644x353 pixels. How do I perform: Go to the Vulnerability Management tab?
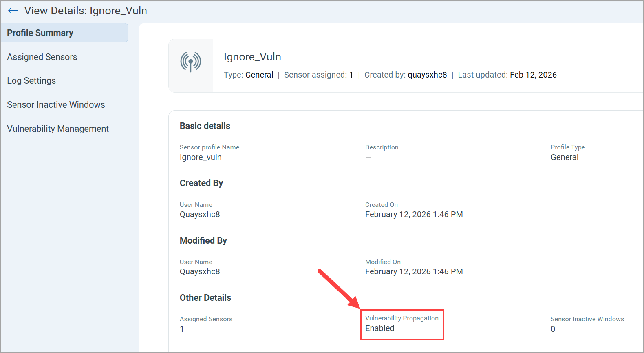[58, 129]
